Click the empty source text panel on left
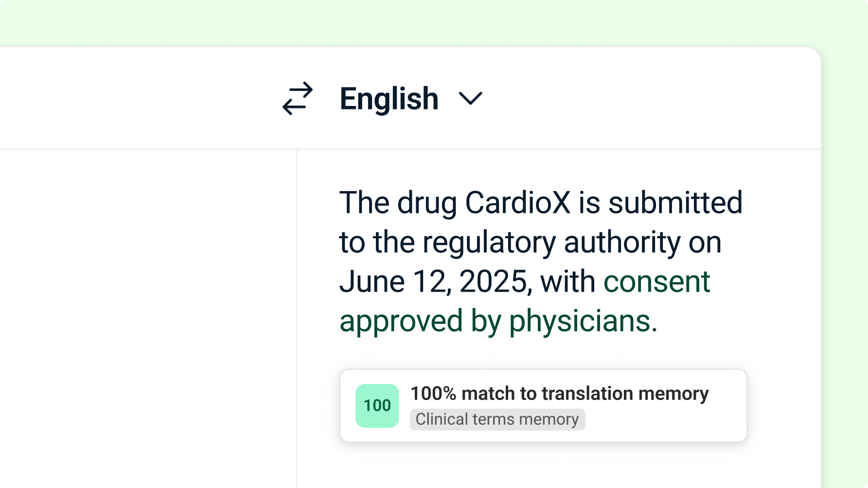The height and width of the screenshot is (488, 868). 146,316
